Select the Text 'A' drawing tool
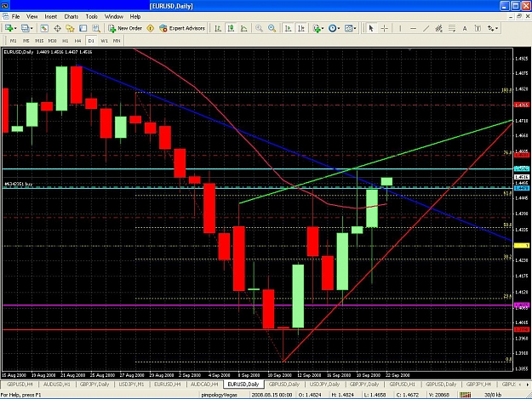This screenshot has height=399, width=532. point(465,28)
